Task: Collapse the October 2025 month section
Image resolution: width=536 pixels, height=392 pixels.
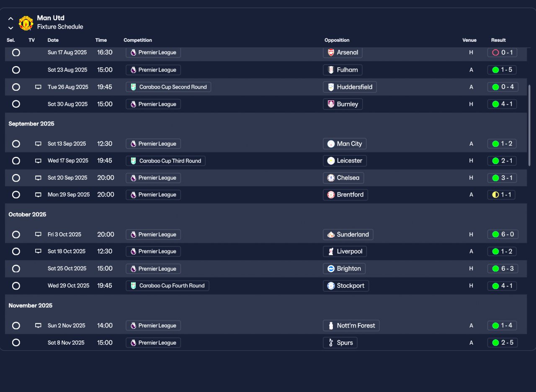Action: tap(27, 214)
